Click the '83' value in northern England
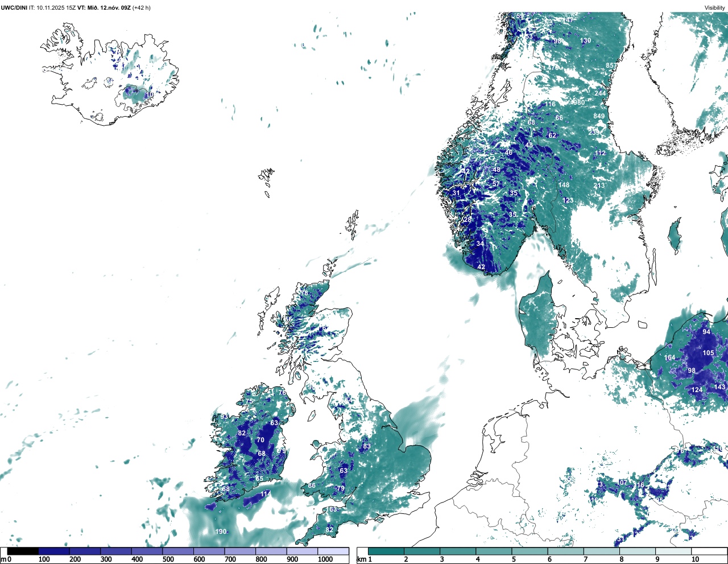This screenshot has width=728, height=564. pos(367,446)
